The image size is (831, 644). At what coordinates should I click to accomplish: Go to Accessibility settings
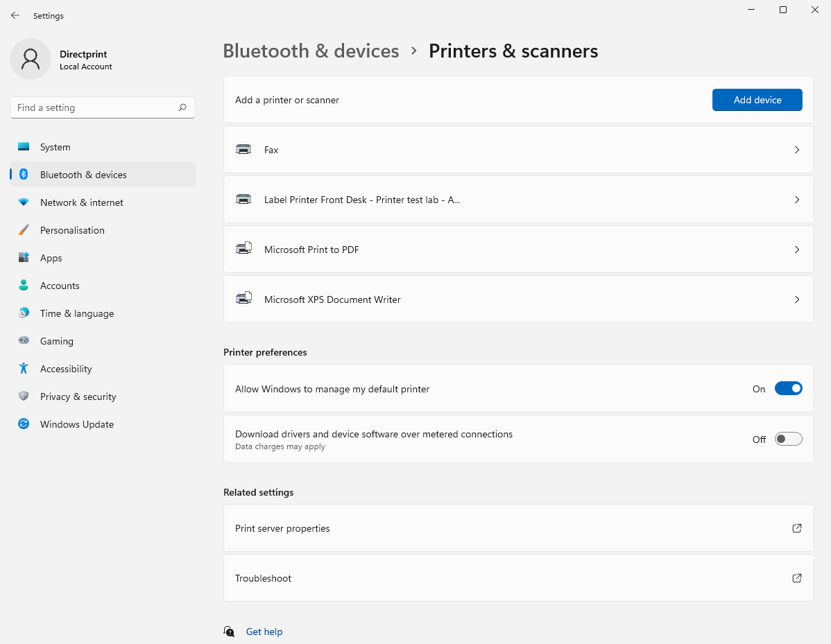coord(103,369)
